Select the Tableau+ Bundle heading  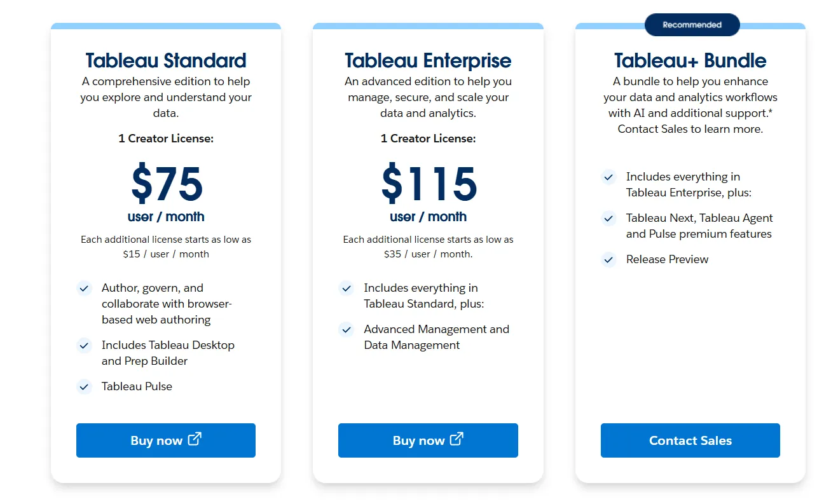[690, 60]
